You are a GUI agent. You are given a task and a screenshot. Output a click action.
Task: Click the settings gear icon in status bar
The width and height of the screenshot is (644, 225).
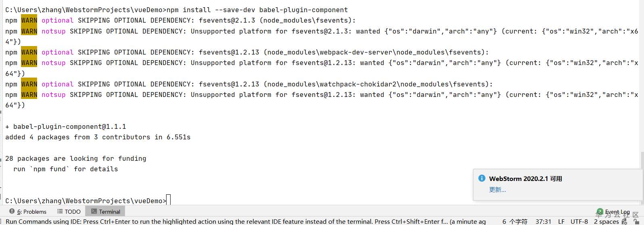tap(625, 221)
